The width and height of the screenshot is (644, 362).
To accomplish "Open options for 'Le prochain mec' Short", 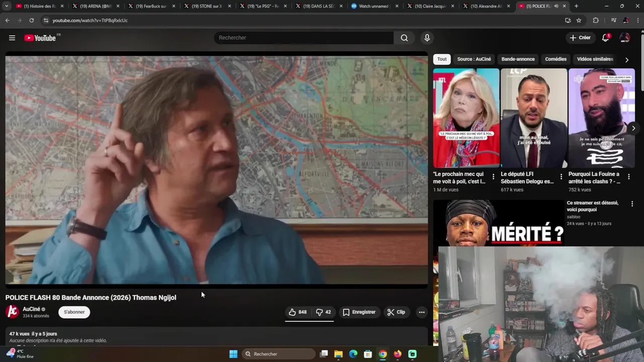I will click(493, 176).
